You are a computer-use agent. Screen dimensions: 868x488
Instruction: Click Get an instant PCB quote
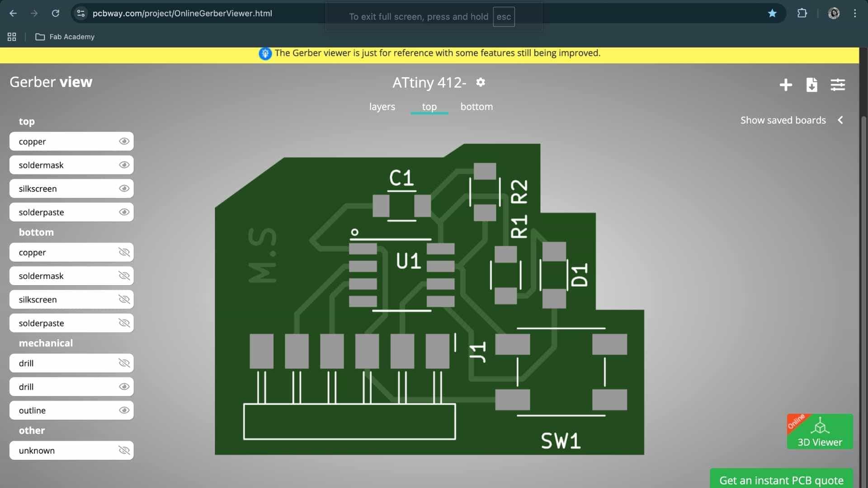point(781,480)
